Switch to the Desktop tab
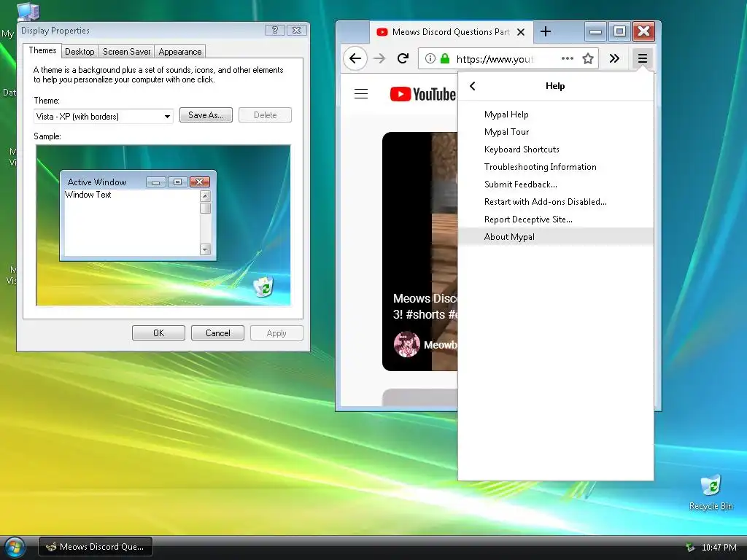The image size is (747, 560). point(80,52)
